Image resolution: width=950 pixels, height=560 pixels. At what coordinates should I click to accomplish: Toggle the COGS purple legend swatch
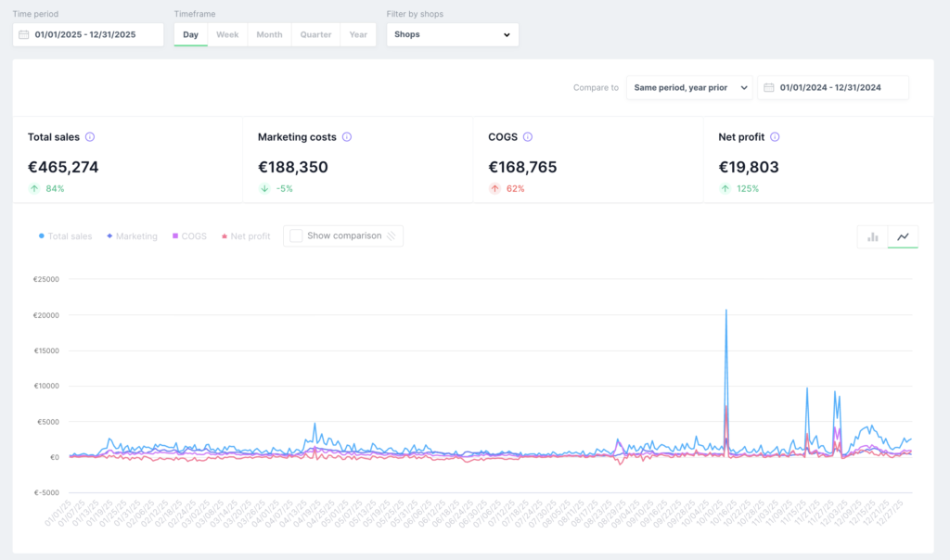tap(175, 235)
